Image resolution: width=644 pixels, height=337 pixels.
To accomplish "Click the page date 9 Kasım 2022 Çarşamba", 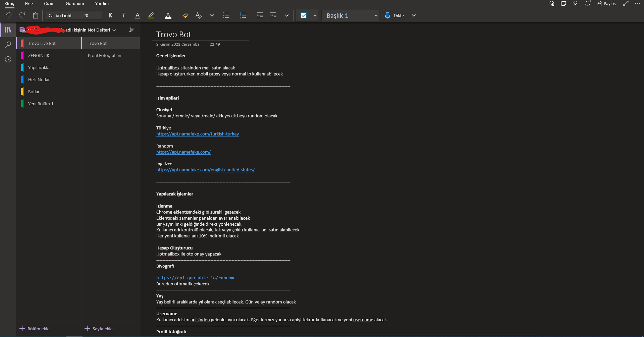I will pos(178,44).
